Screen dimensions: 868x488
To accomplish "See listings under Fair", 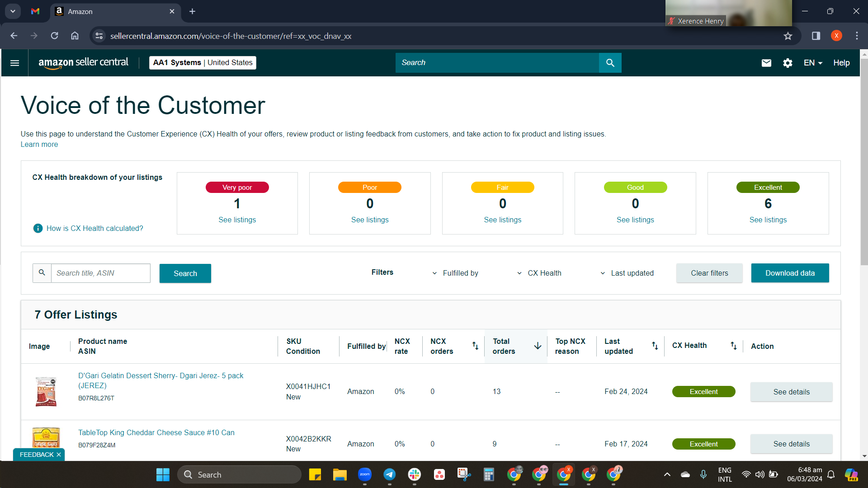I will click(502, 220).
